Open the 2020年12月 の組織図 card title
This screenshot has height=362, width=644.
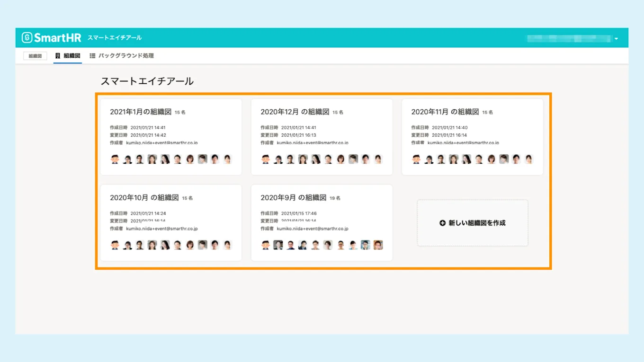295,112
